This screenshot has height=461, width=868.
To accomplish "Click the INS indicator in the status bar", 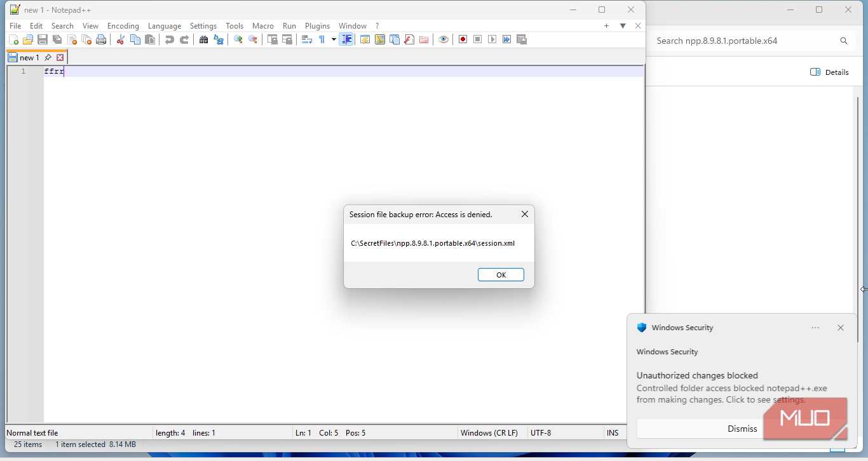I will coord(613,433).
